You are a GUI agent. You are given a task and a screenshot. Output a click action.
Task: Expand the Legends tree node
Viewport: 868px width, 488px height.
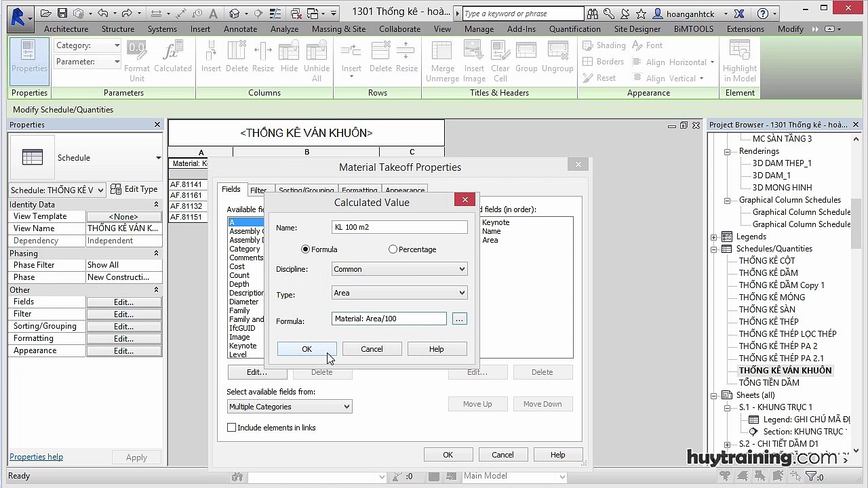[x=714, y=237]
